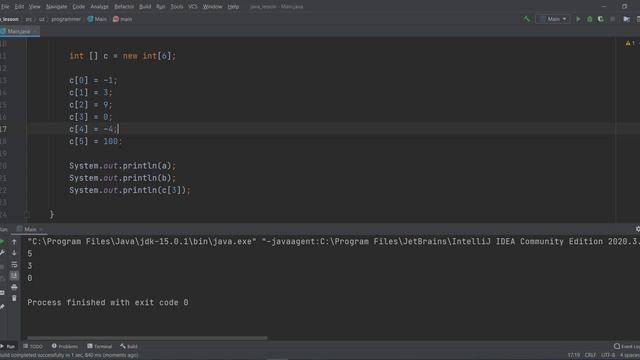Click the Main class breadcrumb
This screenshot has height=360, width=640.
click(x=97, y=19)
